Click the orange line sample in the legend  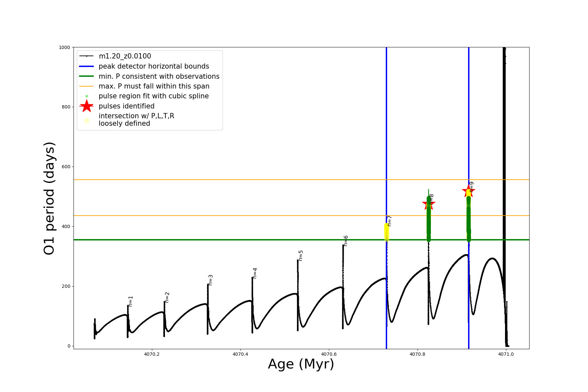tap(87, 86)
